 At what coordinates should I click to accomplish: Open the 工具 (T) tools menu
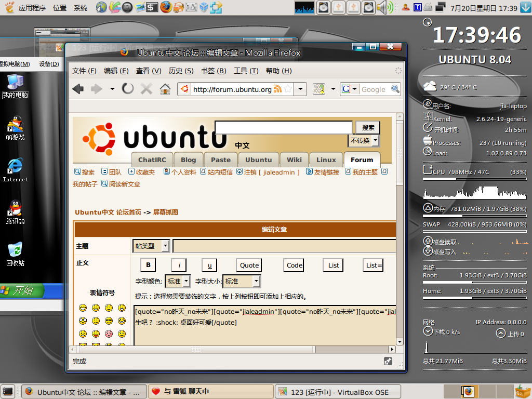(x=246, y=71)
